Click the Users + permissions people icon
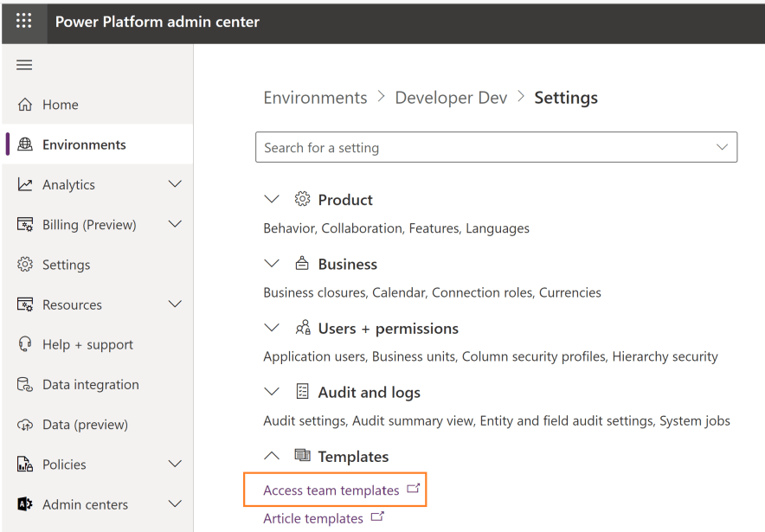765x532 pixels. pos(303,327)
